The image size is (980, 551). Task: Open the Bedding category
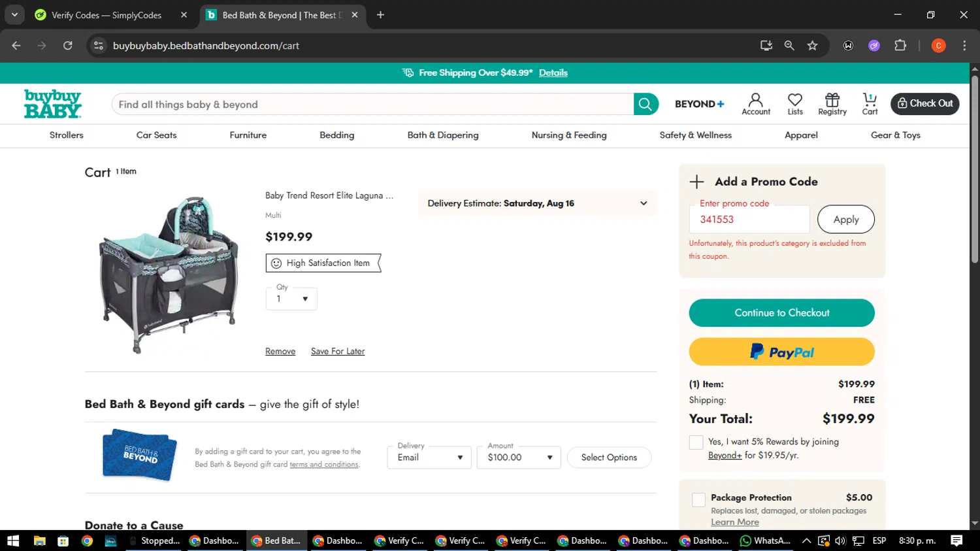point(337,135)
